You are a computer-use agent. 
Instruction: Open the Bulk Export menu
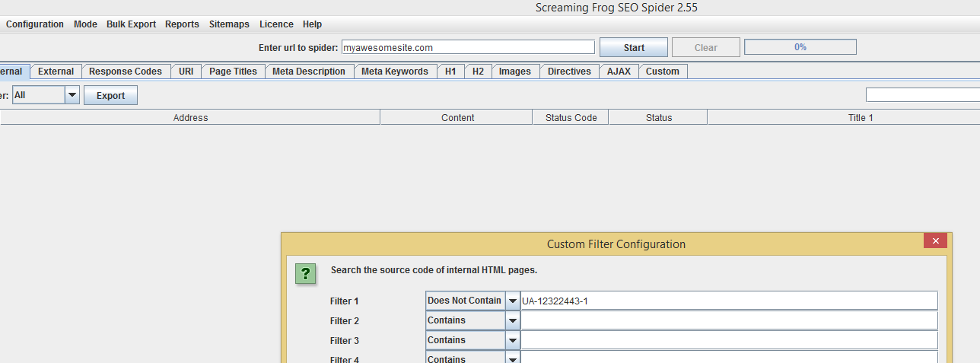(x=131, y=24)
